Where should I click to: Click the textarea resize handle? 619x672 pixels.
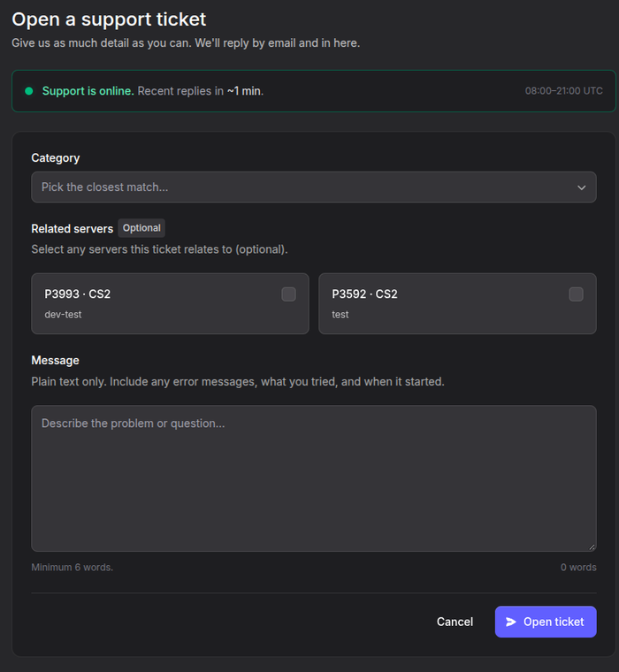592,546
